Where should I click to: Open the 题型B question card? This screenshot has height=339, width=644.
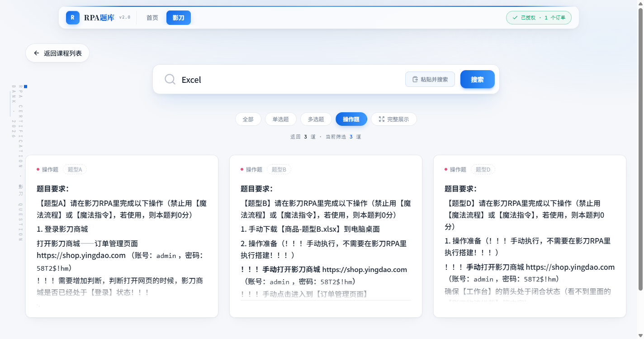point(326,236)
